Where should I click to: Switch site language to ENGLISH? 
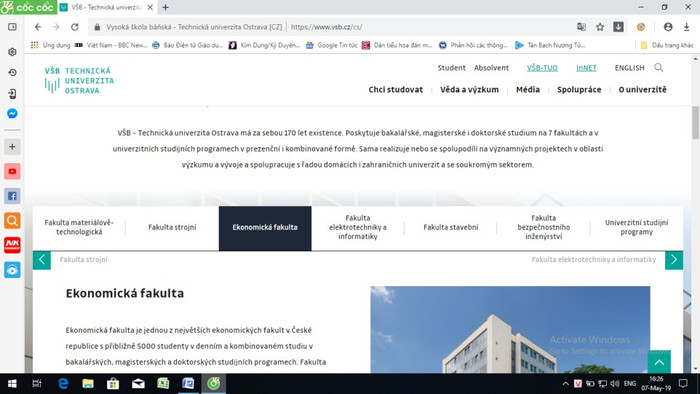coord(629,68)
